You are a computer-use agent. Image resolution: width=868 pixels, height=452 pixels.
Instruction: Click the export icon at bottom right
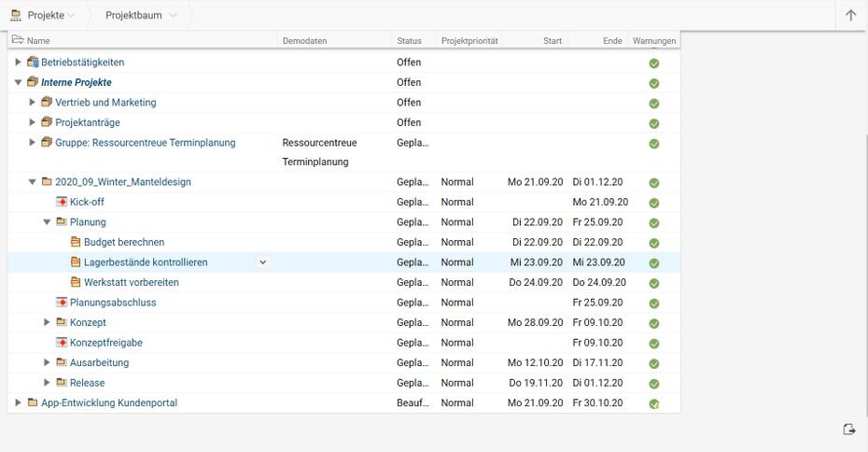pyautogui.click(x=849, y=430)
